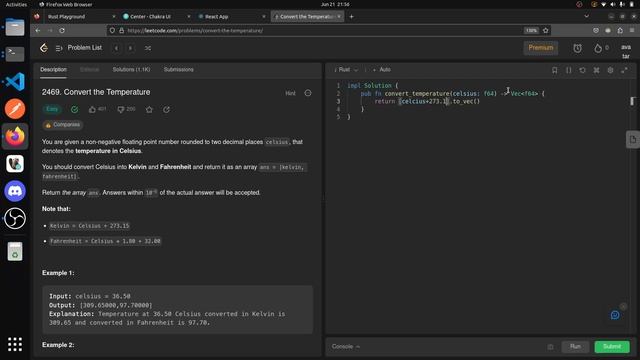Go back in Firefox

(38, 31)
